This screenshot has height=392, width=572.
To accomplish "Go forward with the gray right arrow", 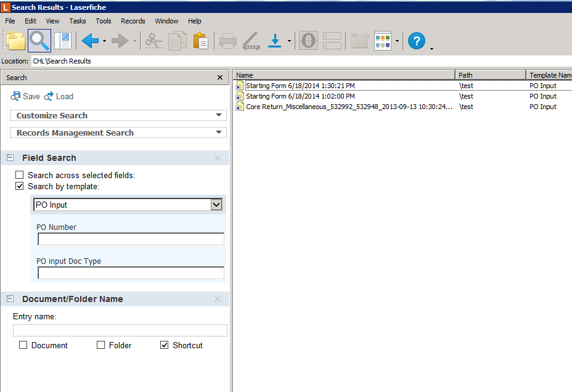I will point(120,41).
